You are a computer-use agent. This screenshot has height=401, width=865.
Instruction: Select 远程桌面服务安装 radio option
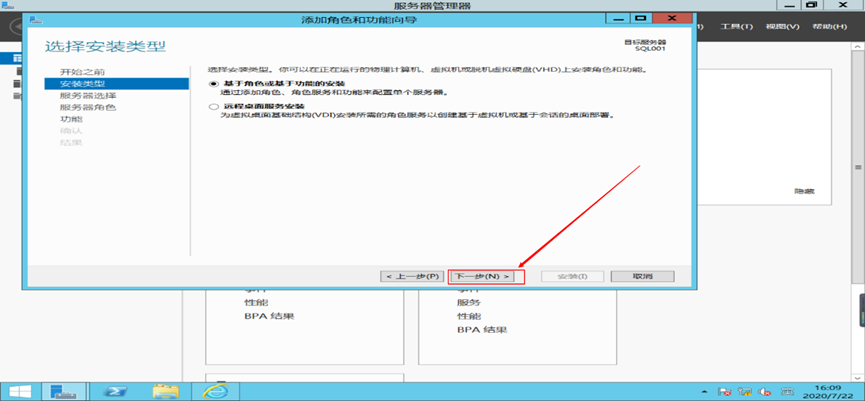pos(213,106)
